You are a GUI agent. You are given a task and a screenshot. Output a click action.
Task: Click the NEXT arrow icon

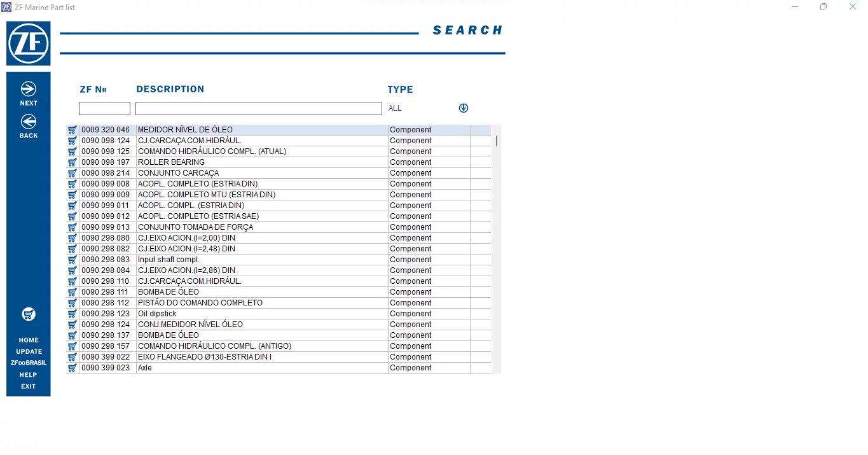coord(29,89)
